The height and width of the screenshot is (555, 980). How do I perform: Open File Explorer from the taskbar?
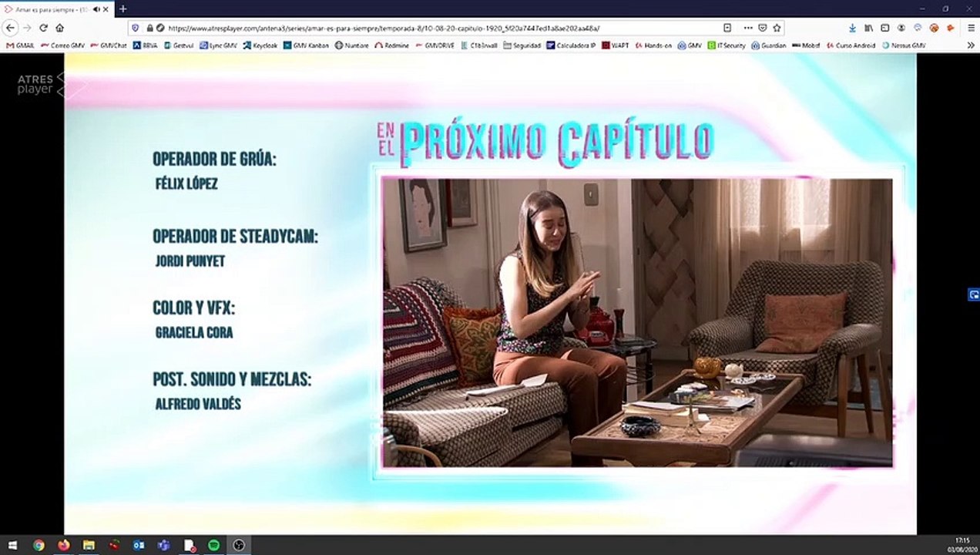(x=89, y=545)
